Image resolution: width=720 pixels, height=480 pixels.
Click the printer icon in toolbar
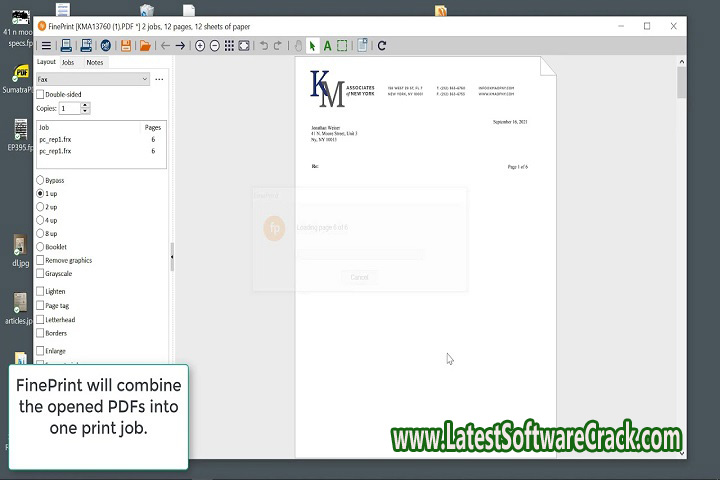click(66, 45)
